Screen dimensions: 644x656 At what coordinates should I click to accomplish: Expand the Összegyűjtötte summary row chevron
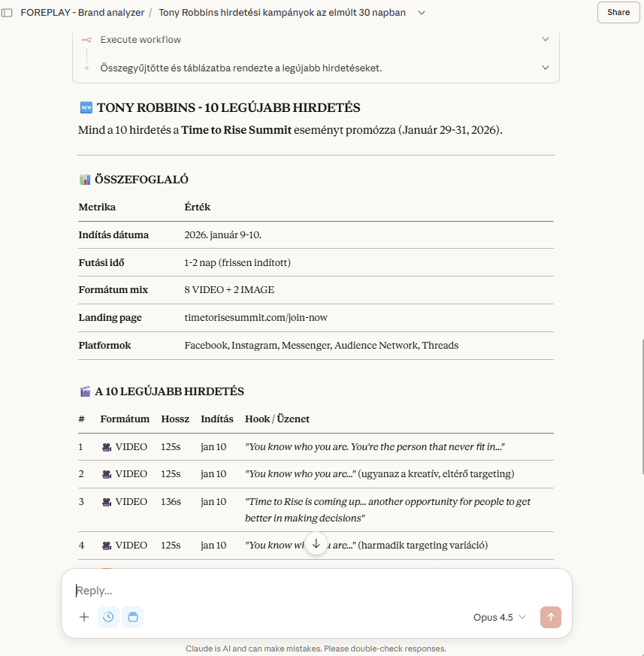pyautogui.click(x=546, y=67)
